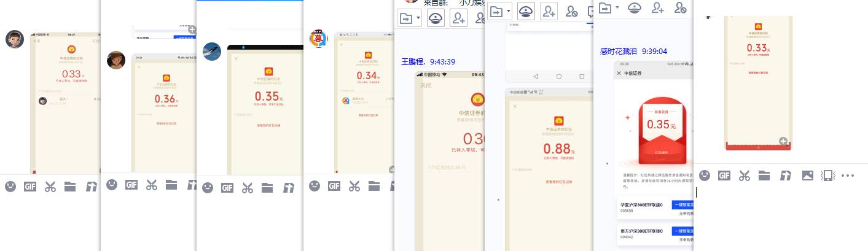Click file transfer icon above the 0.88 screenshot
868x251 pixels.
point(496,11)
